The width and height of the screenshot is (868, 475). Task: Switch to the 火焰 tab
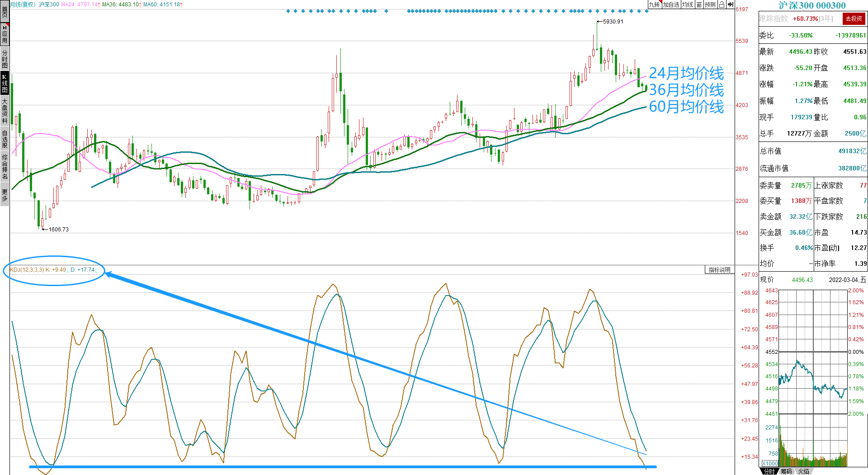point(803,471)
